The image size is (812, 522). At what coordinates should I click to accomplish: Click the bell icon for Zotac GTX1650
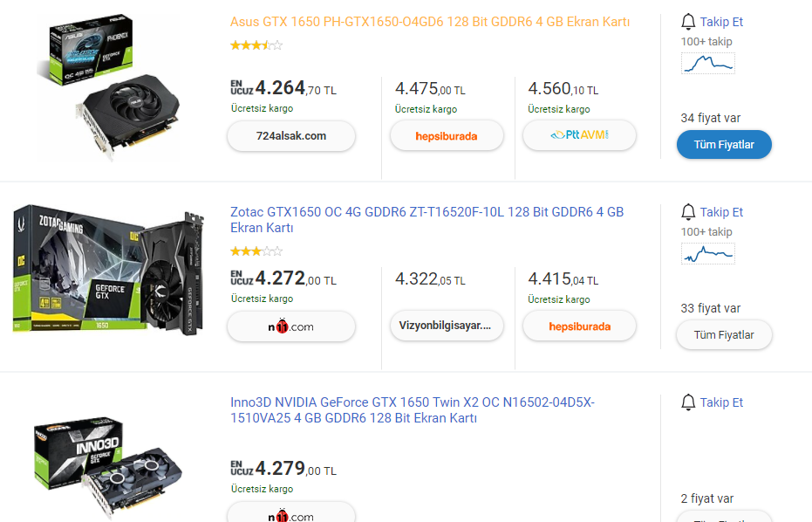pos(688,212)
